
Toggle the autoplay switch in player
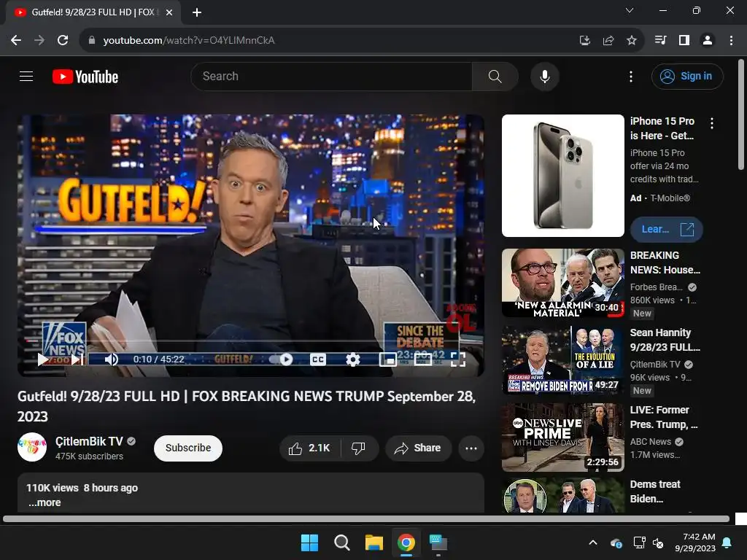[x=281, y=359]
